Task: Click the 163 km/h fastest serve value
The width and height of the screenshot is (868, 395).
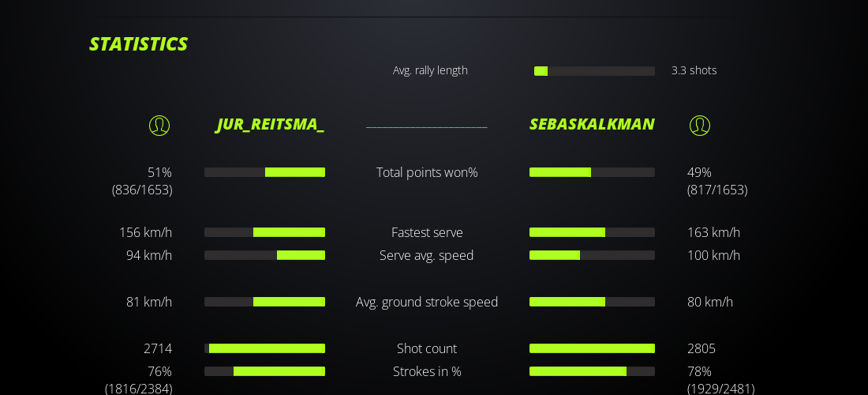Action: click(x=713, y=232)
